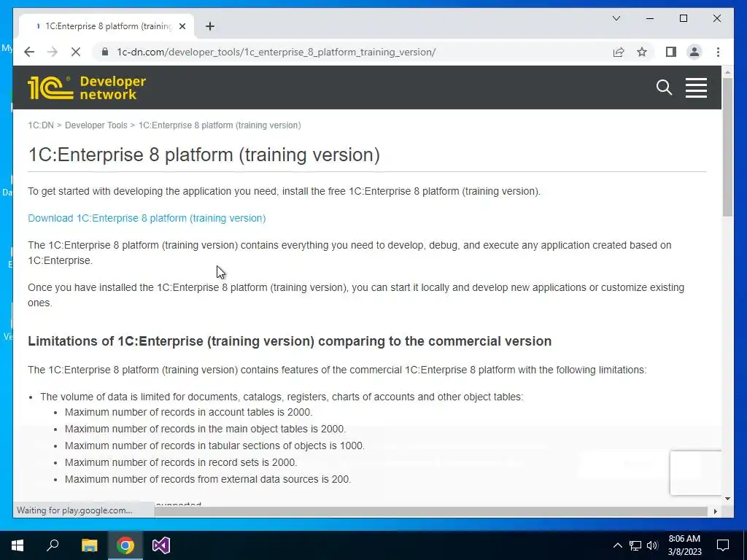The width and height of the screenshot is (747, 560).
Task: Click the vertical scrollbar thumb
Action: [727, 147]
